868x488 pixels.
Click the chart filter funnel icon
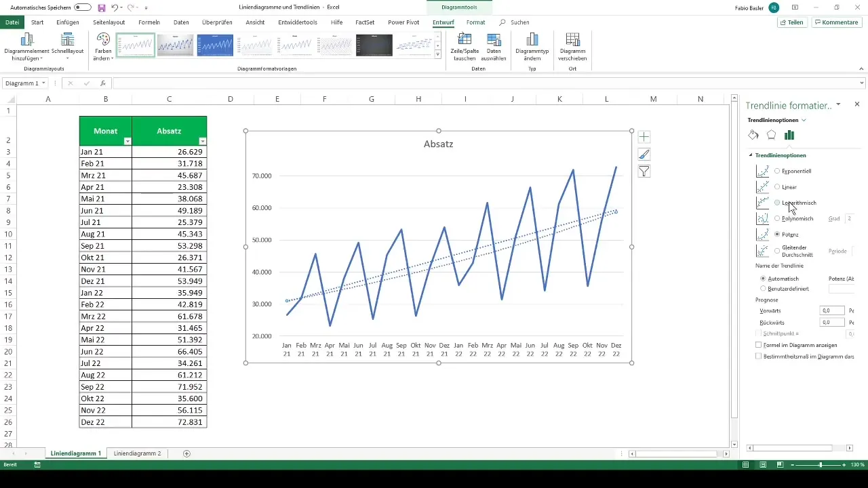click(644, 172)
